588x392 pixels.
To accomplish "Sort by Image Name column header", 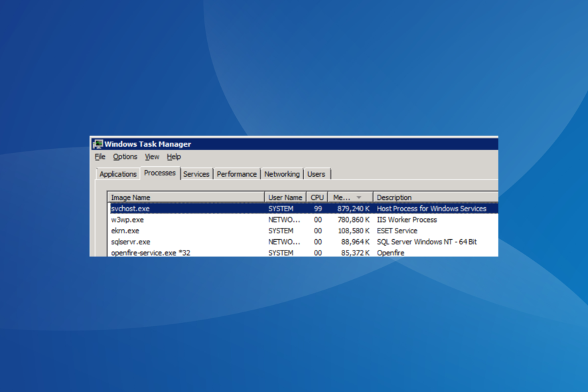I will pos(186,197).
